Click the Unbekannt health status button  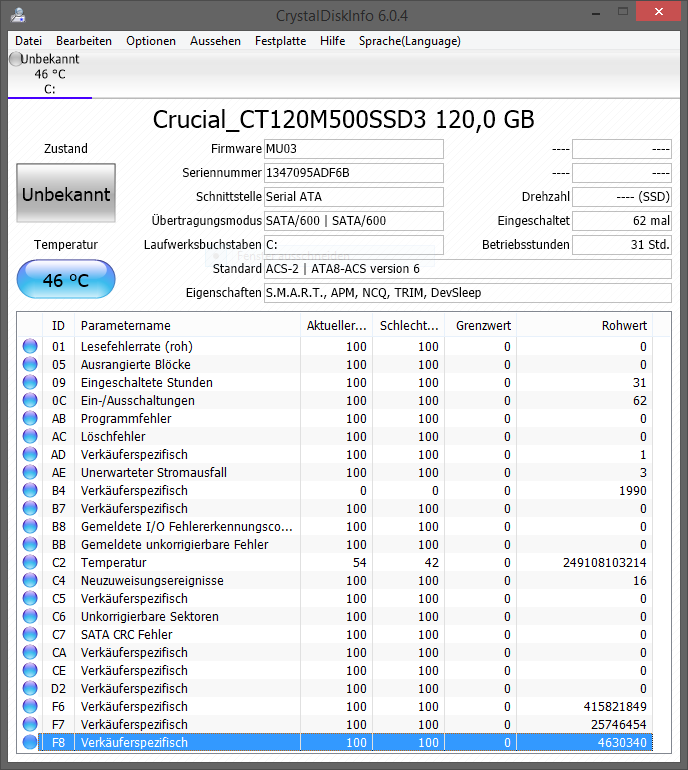click(x=66, y=193)
